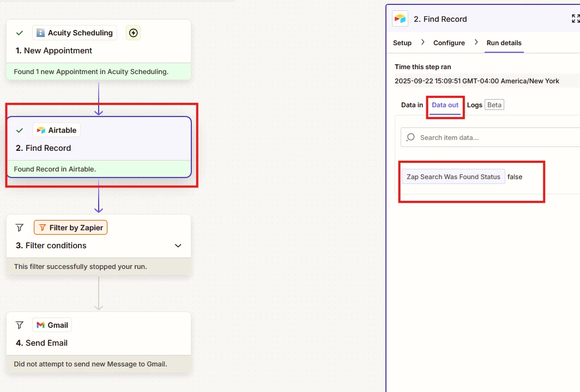Click 'This filter successfully stopped your run.' message
Image resolution: width=580 pixels, height=392 pixels.
tap(80, 267)
